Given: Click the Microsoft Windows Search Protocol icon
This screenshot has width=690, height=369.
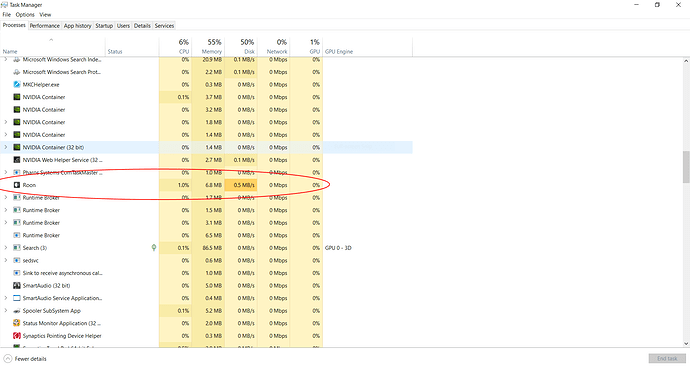Looking at the screenshot, I should point(17,72).
